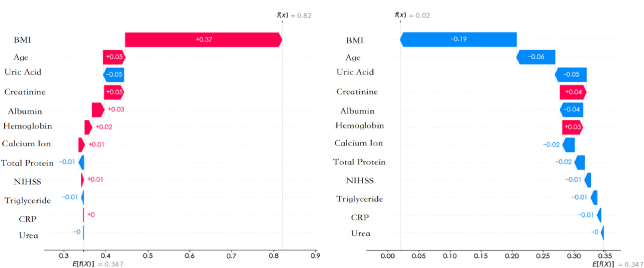The image size is (644, 268).
Task: Click the blue BMI -0.19 bar
Action: (459, 39)
